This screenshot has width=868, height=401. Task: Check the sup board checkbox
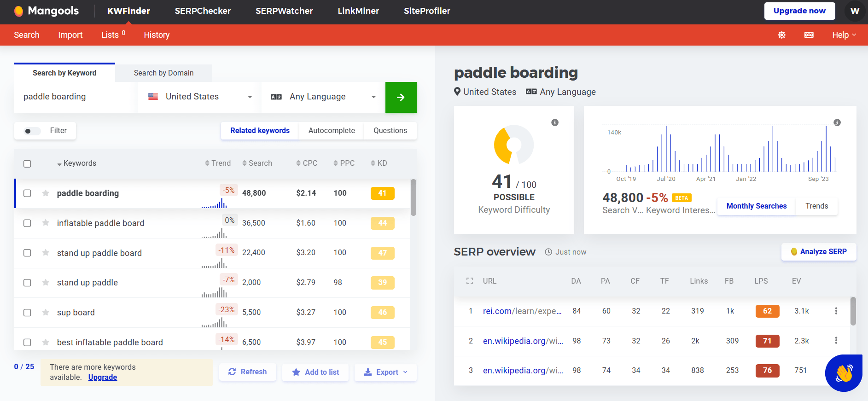27,313
